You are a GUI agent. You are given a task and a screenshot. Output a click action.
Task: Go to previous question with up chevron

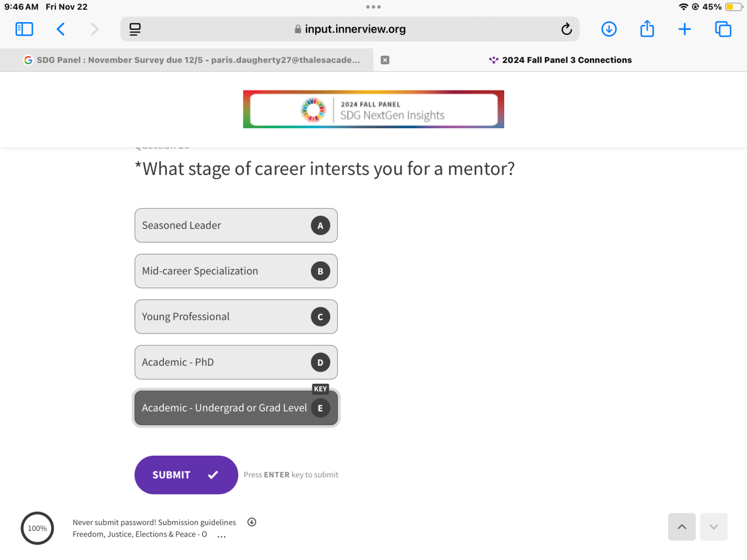point(682,527)
